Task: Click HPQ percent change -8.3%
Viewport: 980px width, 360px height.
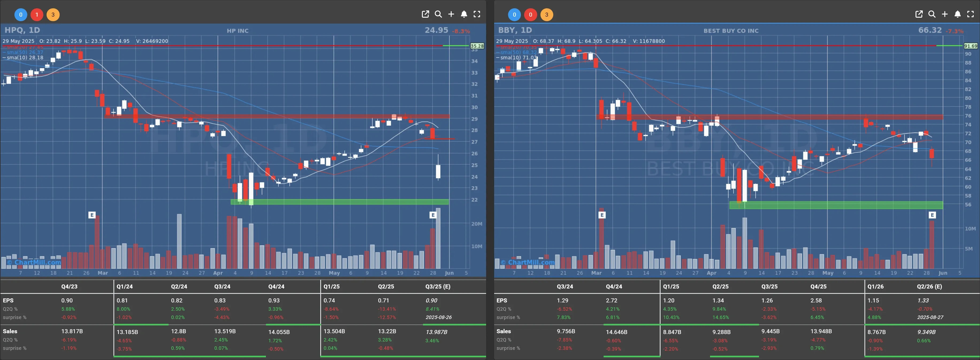Action: 461,31
